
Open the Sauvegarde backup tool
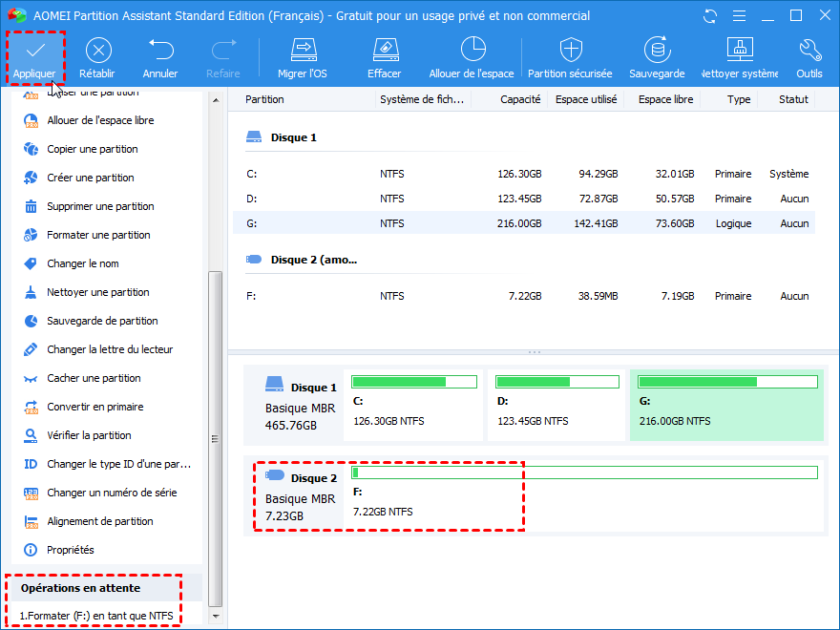(x=657, y=56)
